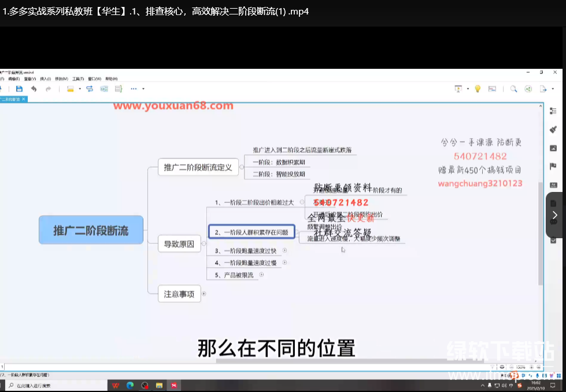The width and height of the screenshot is (566, 392).
Task: Open the export dropdown arrow
Action: (553, 89)
